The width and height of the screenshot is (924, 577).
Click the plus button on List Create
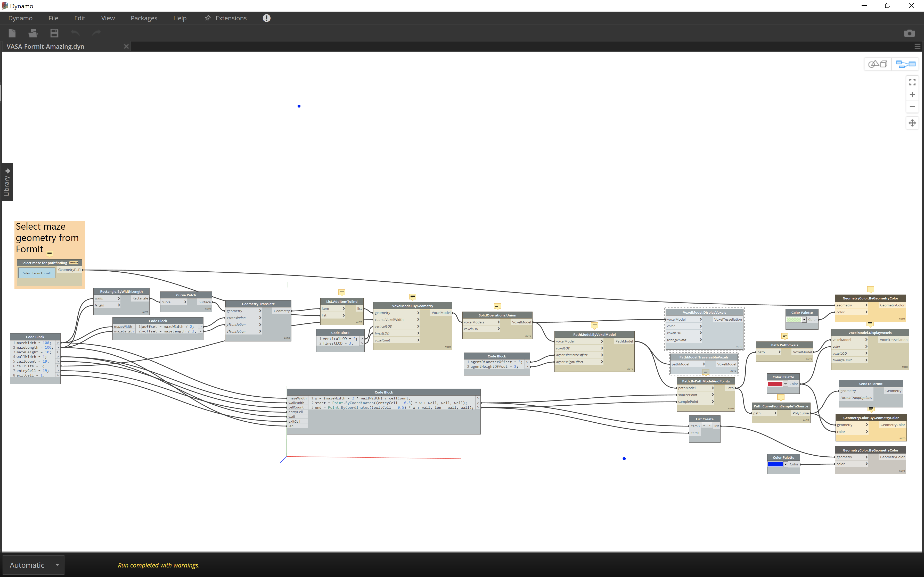pyautogui.click(x=704, y=425)
